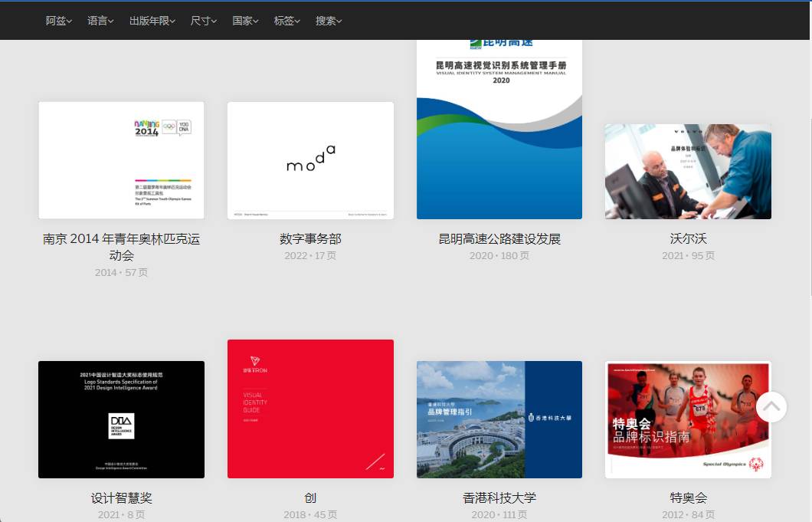Open the Nanjing 2014 cover thumbnail

[x=121, y=160]
